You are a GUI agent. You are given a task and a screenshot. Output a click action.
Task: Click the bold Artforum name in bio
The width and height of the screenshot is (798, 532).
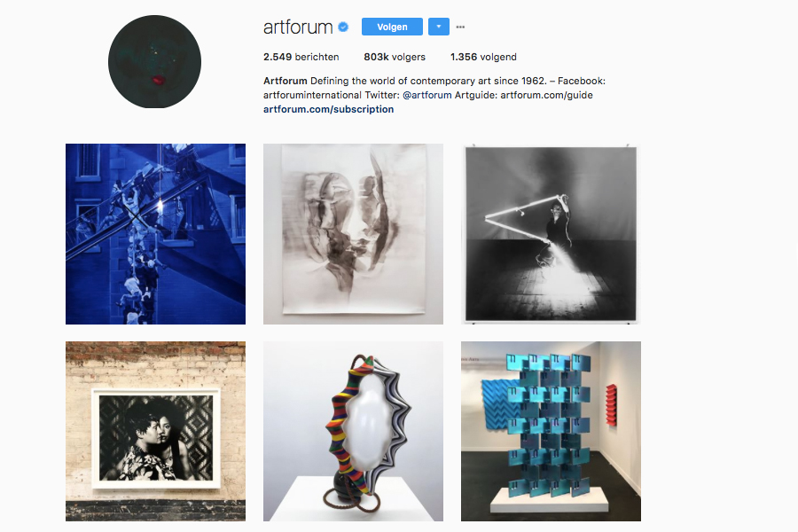pyautogui.click(x=285, y=81)
